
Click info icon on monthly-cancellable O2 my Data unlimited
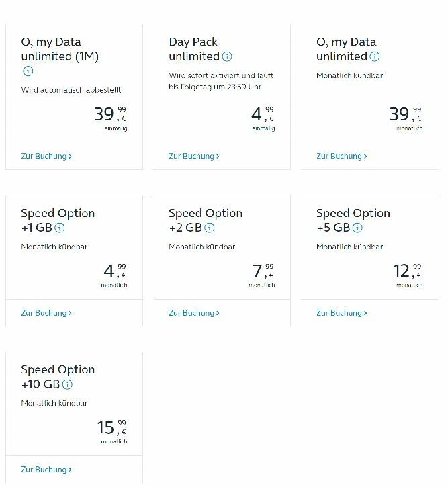tap(375, 56)
